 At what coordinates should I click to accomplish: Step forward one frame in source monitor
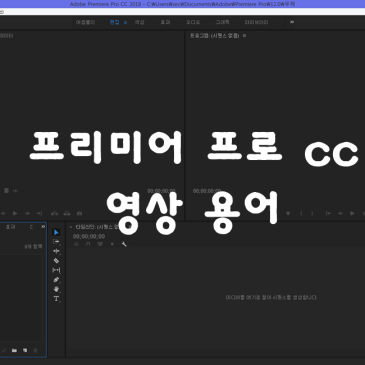tap(27, 213)
